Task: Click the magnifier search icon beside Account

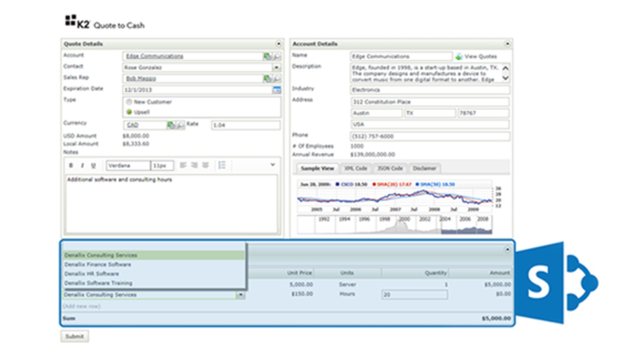Action: tap(277, 57)
